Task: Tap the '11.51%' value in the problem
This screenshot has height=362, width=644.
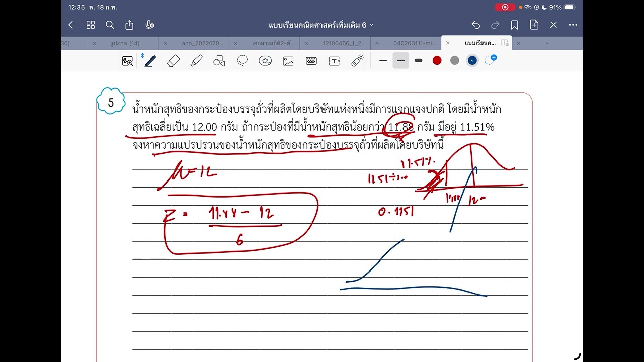Action: (477, 127)
